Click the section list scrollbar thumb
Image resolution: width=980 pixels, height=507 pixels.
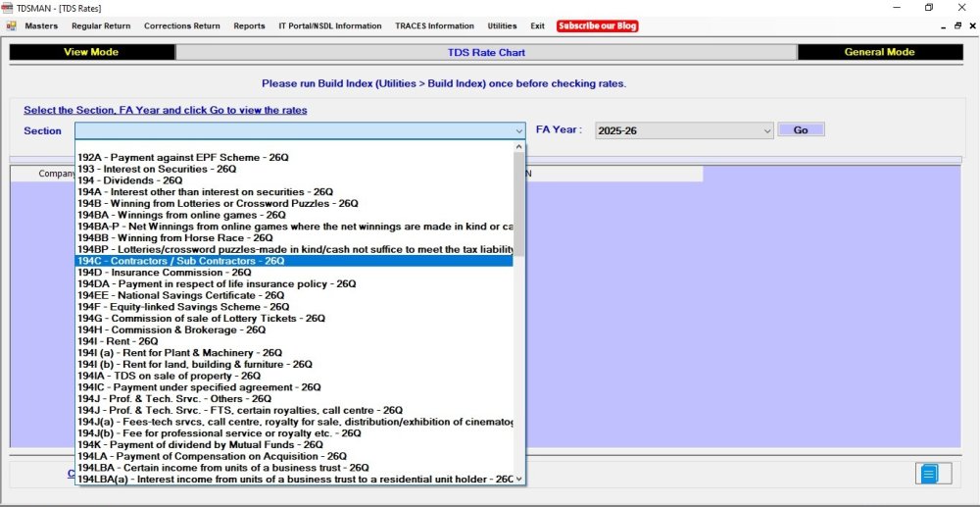(x=518, y=204)
